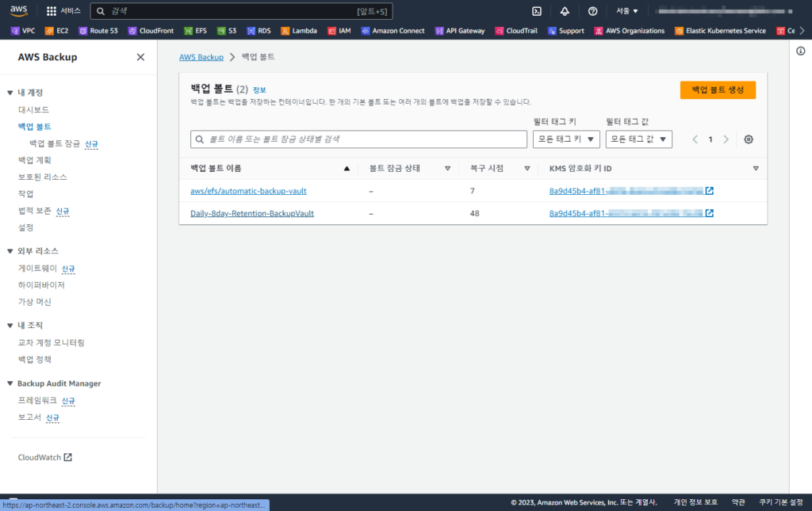Open the aws/efs/automatic-backup-vault link
The height and width of the screenshot is (511, 812).
pyautogui.click(x=248, y=191)
